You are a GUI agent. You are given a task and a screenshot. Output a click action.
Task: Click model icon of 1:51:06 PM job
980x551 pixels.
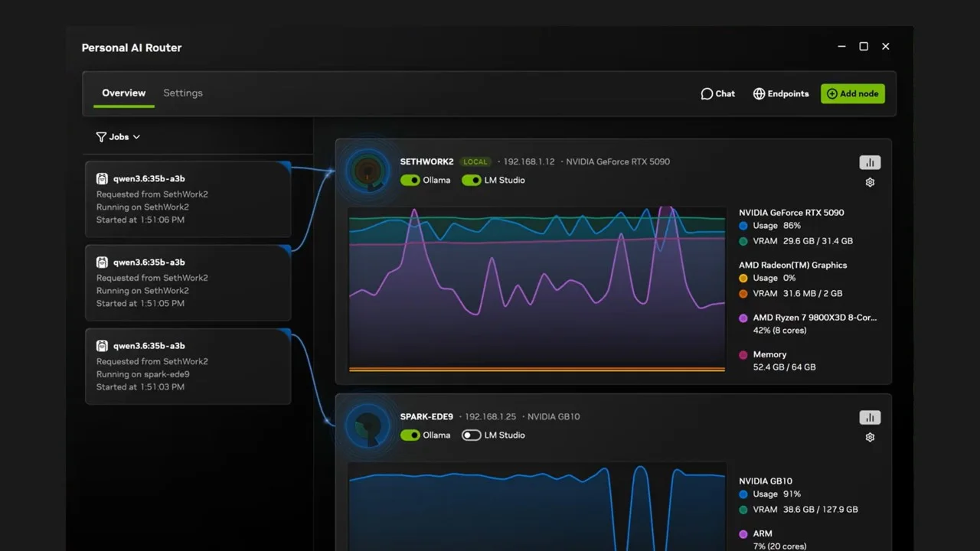click(x=102, y=179)
